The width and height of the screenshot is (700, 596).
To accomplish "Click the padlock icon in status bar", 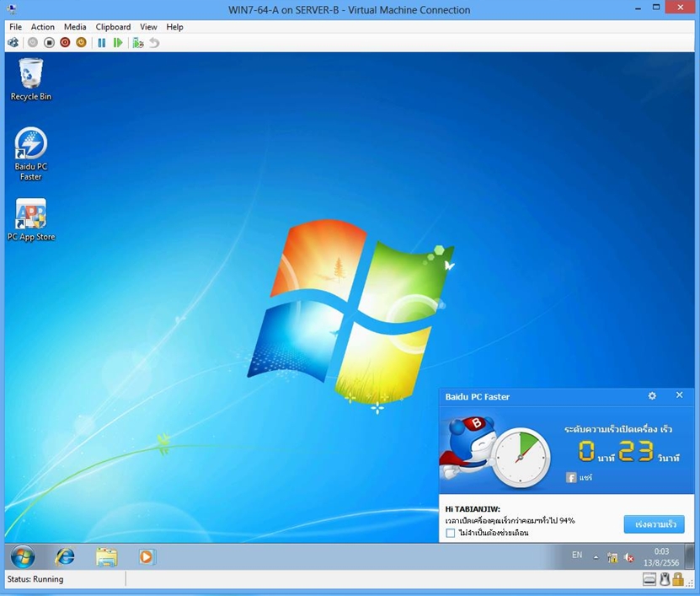I will [x=678, y=579].
